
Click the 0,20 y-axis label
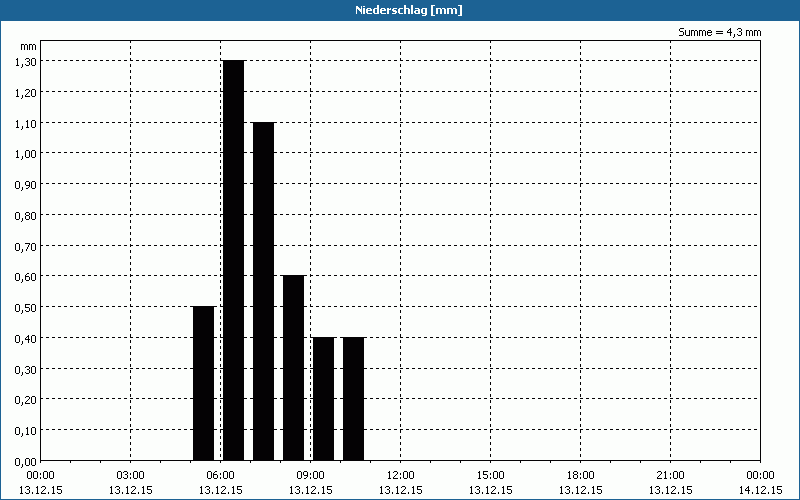(26, 400)
